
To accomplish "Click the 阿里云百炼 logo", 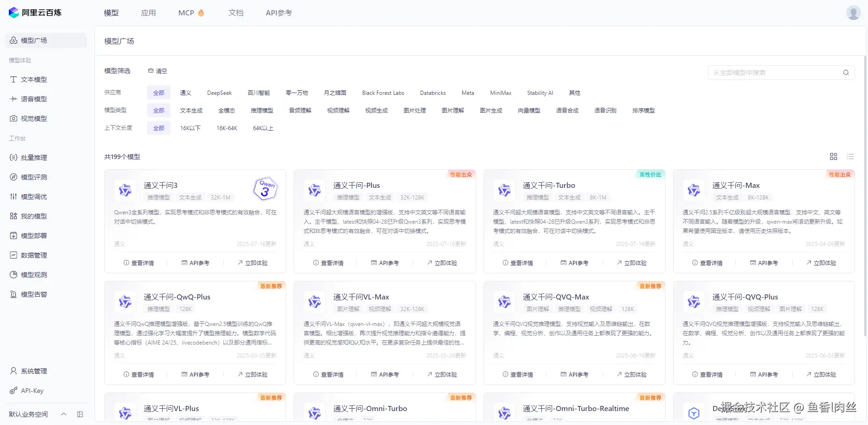I will pyautogui.click(x=35, y=12).
